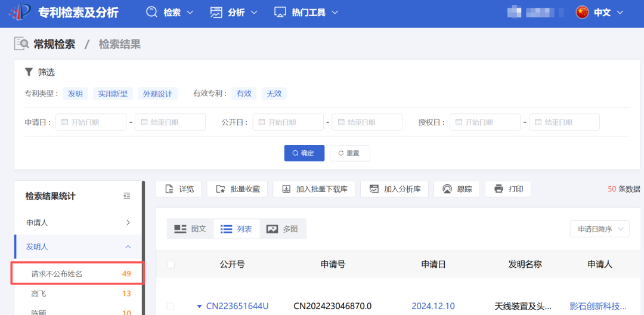Open the 申请日降序 sort dropdown
The width and height of the screenshot is (644, 315).
(600, 228)
